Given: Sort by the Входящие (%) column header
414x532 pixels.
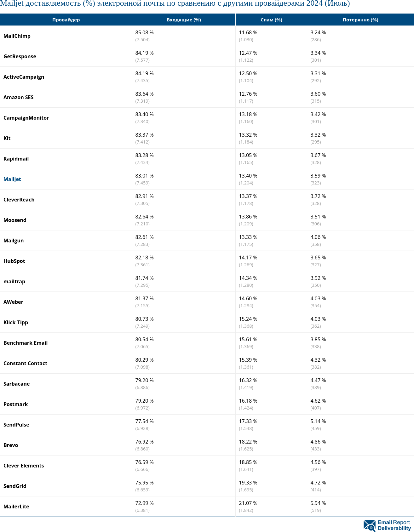Looking at the screenshot, I should pyautogui.click(x=184, y=20).
